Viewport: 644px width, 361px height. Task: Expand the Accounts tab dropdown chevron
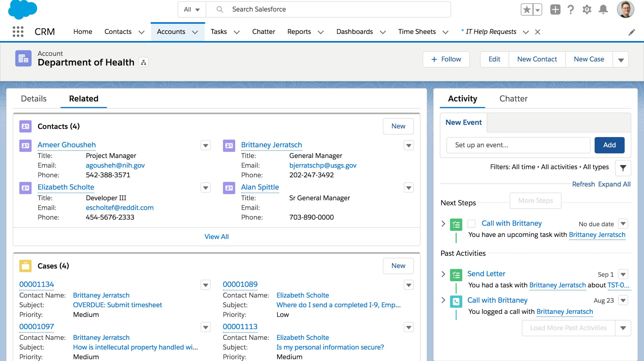195,32
